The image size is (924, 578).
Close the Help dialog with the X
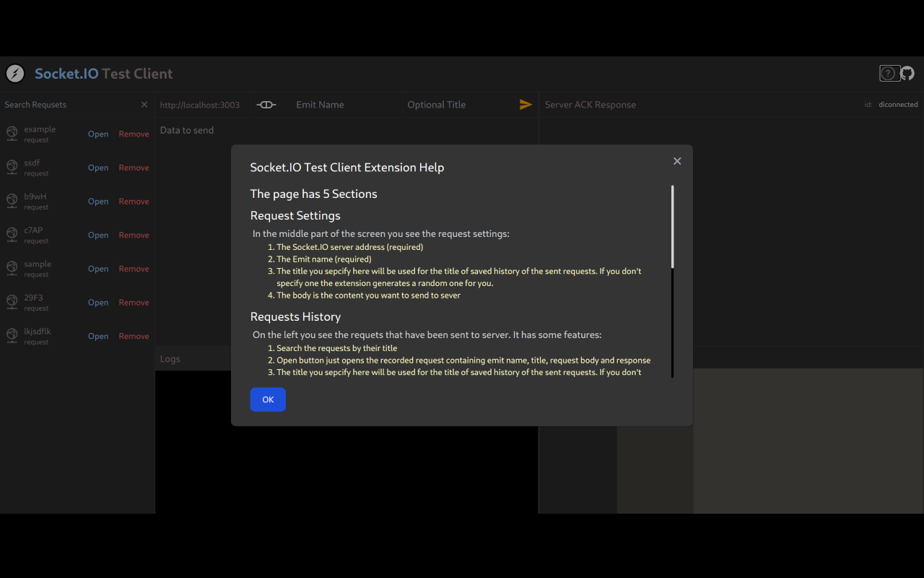677,160
